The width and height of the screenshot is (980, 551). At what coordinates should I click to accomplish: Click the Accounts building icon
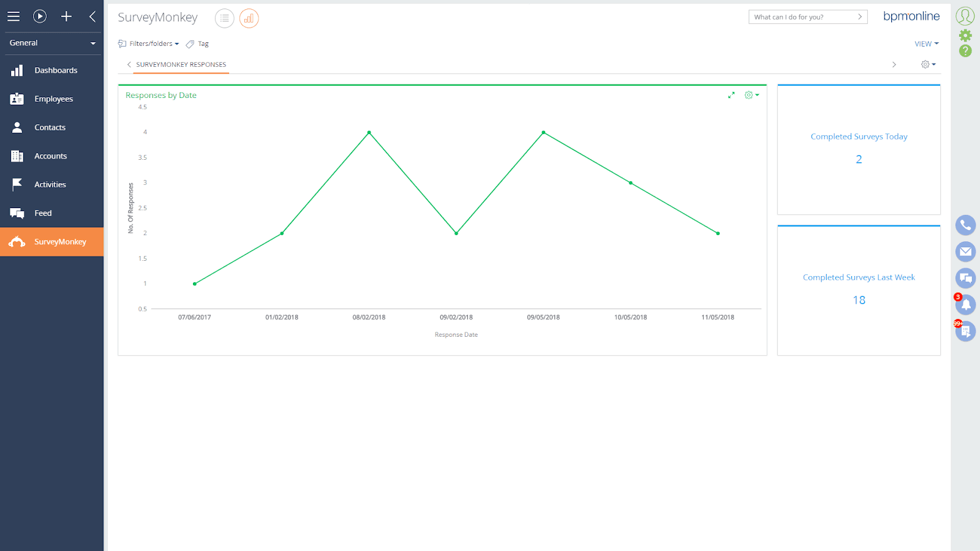[17, 156]
